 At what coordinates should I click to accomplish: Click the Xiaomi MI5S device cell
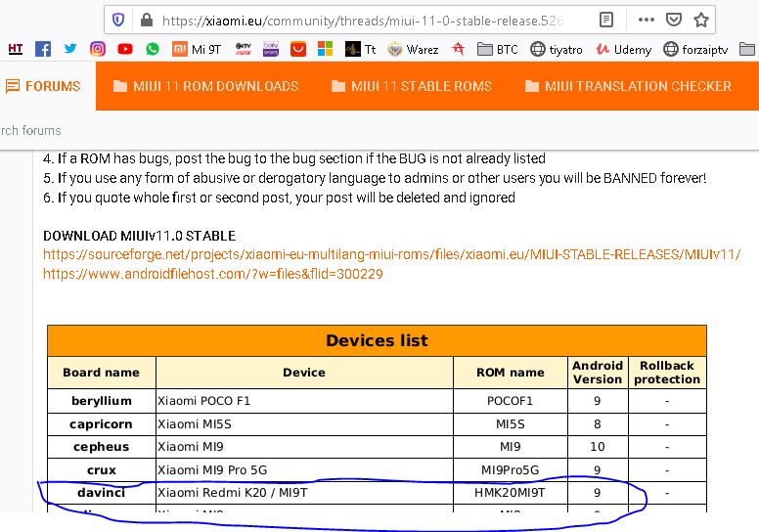point(304,424)
